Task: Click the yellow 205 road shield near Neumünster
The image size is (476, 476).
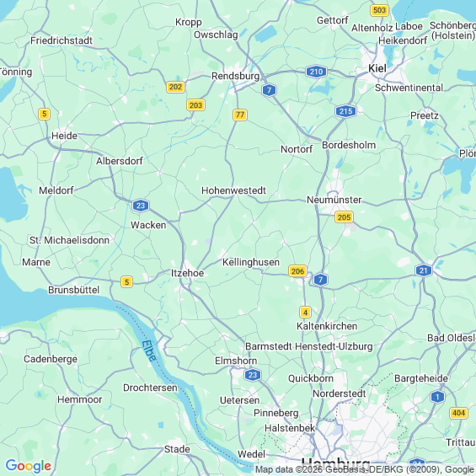Action: coord(344,217)
